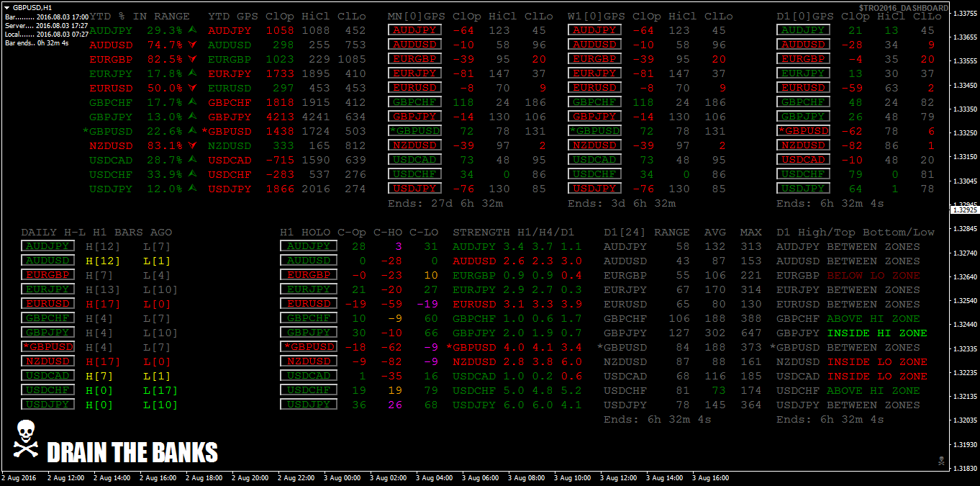Image resolution: width=980 pixels, height=486 pixels.
Task: Select AUDJPY button in the MN[0]GPS column
Action: point(414,30)
